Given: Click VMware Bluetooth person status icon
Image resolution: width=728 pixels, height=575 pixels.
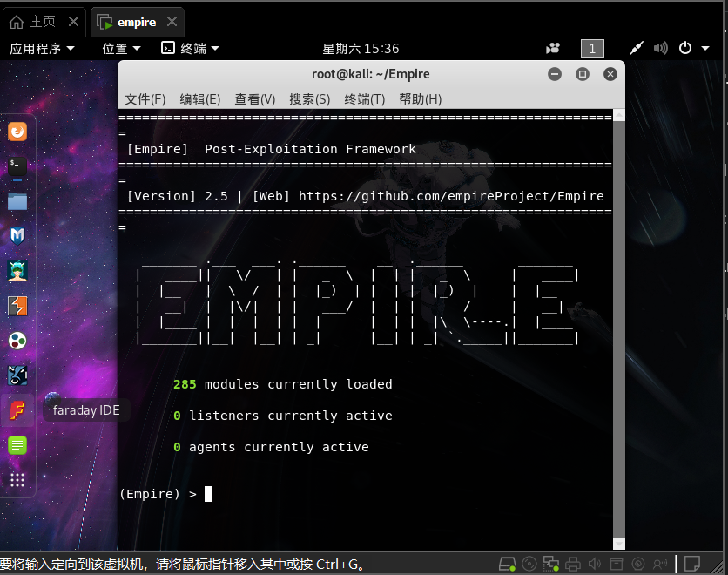Looking at the screenshot, I should click(660, 564).
